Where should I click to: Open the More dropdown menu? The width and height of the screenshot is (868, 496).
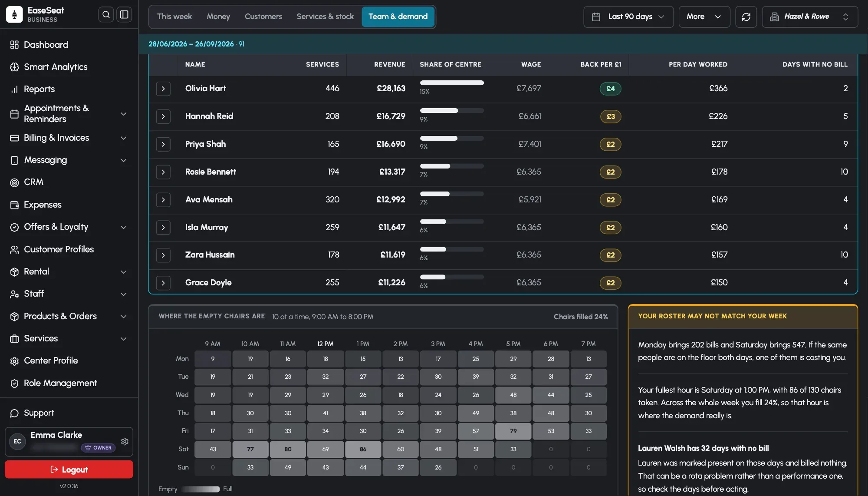[704, 17]
